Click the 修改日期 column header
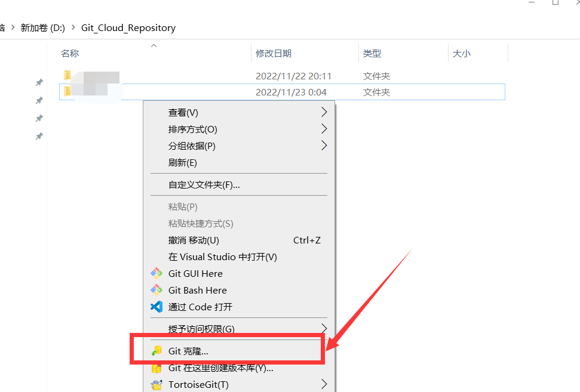580x392 pixels. pos(274,53)
